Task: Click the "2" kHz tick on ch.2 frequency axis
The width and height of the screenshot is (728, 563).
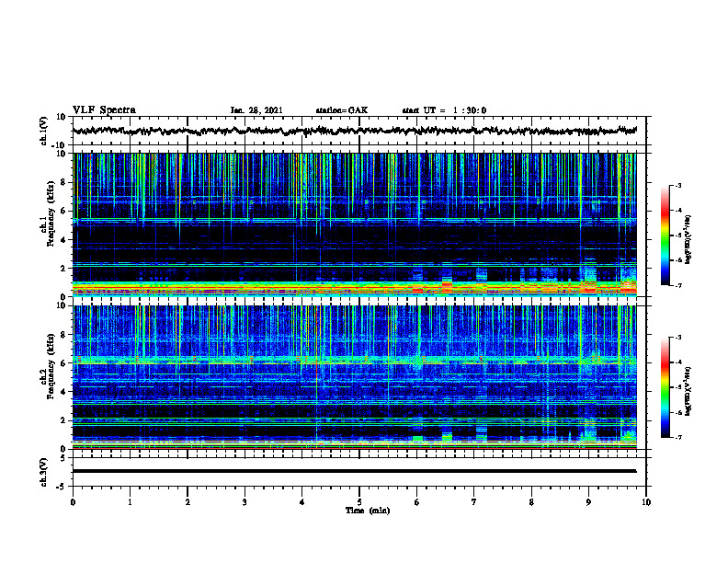Action: coord(63,420)
